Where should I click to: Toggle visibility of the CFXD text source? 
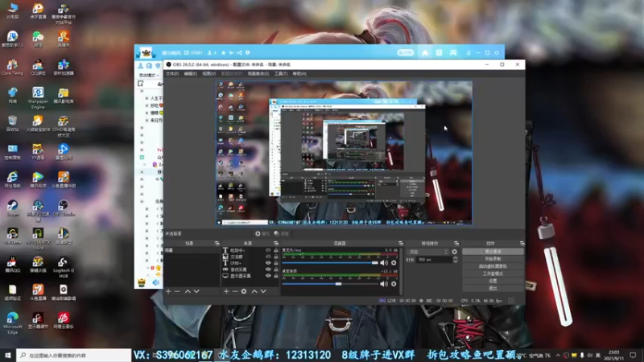pyautogui.click(x=268, y=263)
